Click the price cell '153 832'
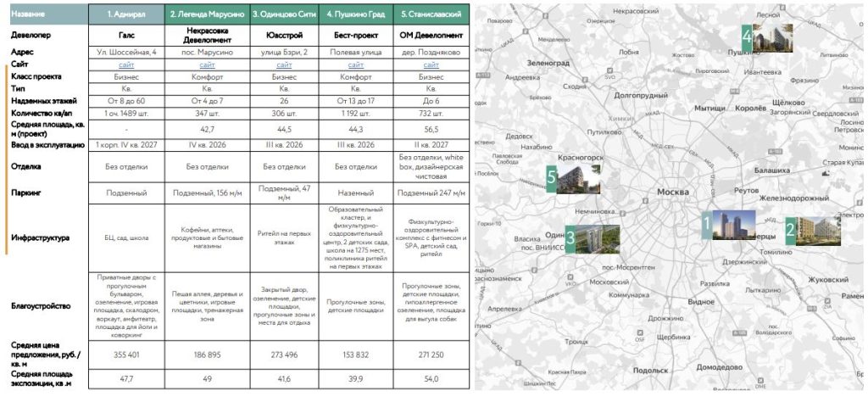Viewport: 868px width, 402px height. coord(355,355)
